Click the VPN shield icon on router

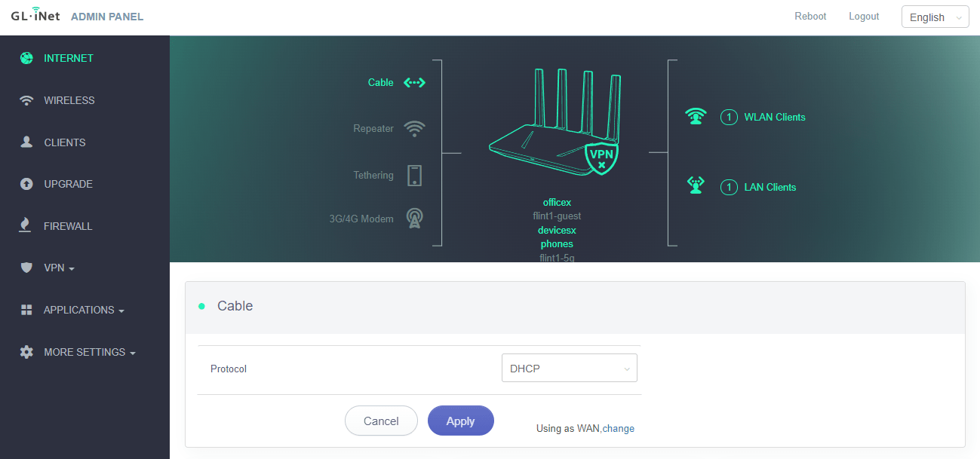click(x=602, y=157)
